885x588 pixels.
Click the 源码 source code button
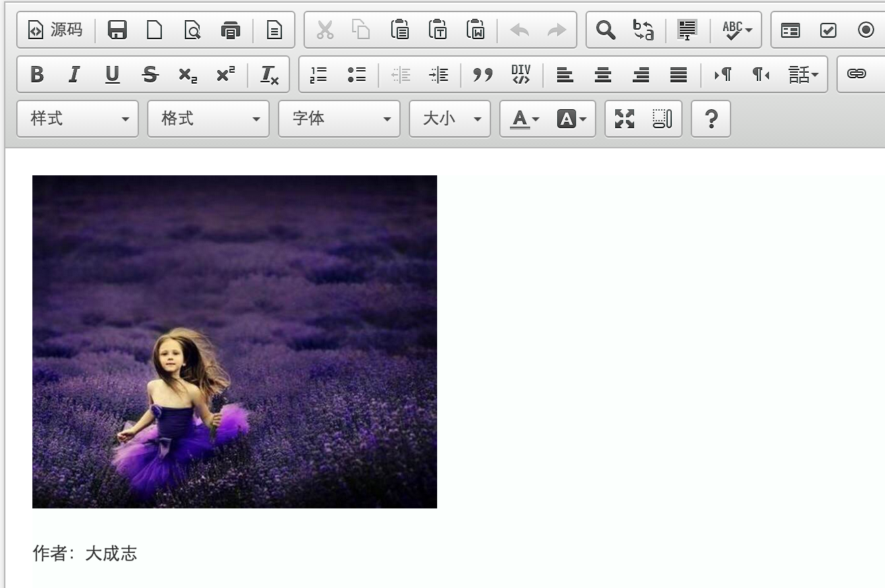click(x=55, y=30)
